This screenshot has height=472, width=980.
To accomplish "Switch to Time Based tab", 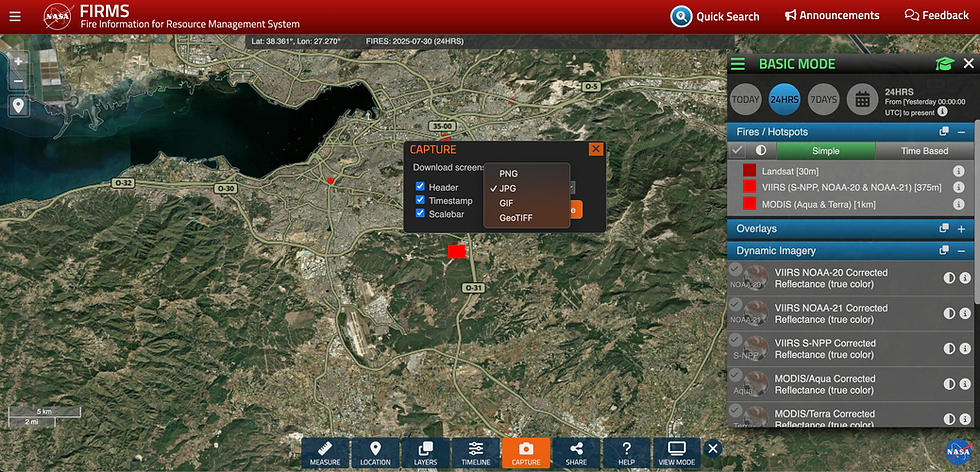I will point(924,151).
